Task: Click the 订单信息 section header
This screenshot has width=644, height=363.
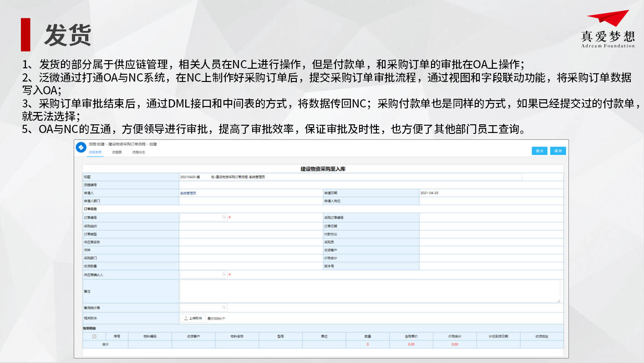Action: pos(90,210)
